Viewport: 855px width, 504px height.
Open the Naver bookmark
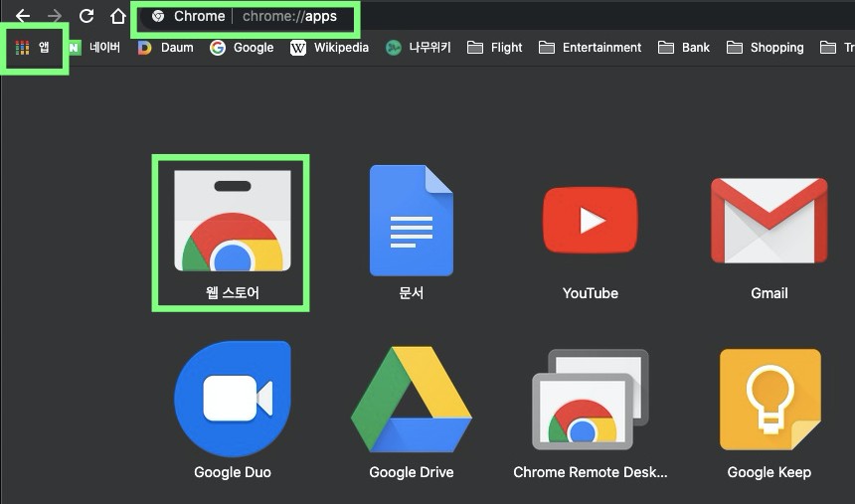93,47
